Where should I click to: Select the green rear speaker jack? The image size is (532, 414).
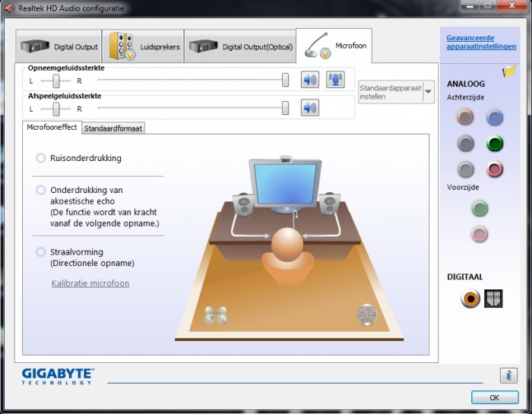tap(495, 144)
